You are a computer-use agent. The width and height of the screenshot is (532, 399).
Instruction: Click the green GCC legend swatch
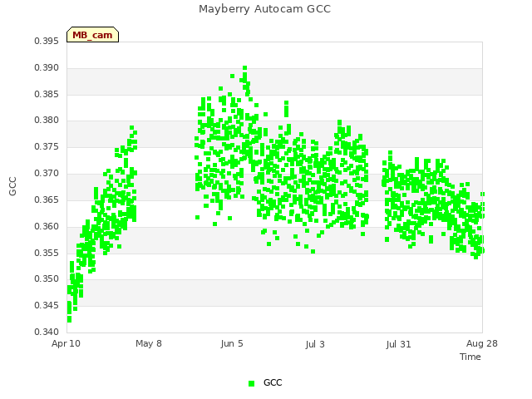coord(251,383)
